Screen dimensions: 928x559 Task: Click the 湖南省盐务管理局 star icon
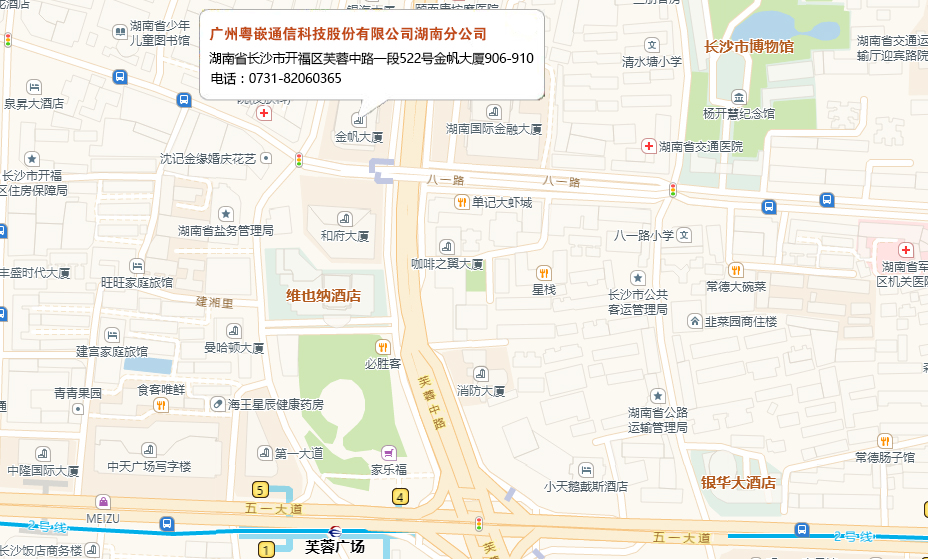pyautogui.click(x=225, y=214)
